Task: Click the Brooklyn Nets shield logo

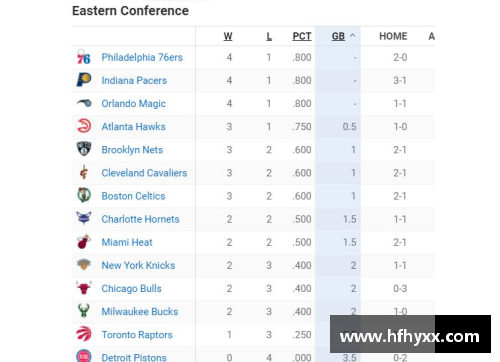Action: [84, 149]
